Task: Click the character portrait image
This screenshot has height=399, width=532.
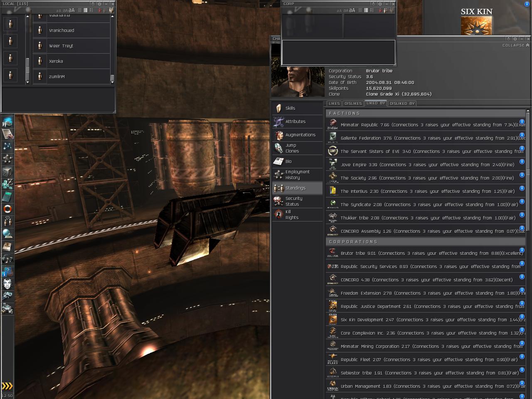Action: pos(298,81)
